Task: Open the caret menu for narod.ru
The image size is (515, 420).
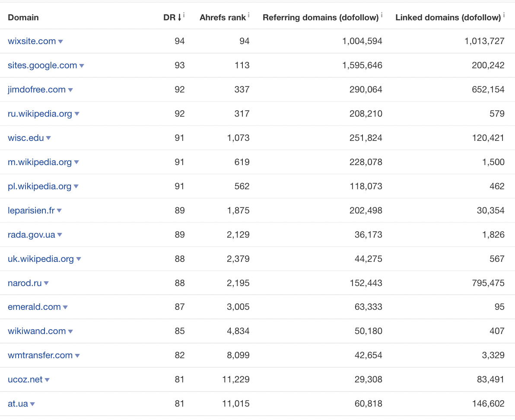Action: [46, 283]
